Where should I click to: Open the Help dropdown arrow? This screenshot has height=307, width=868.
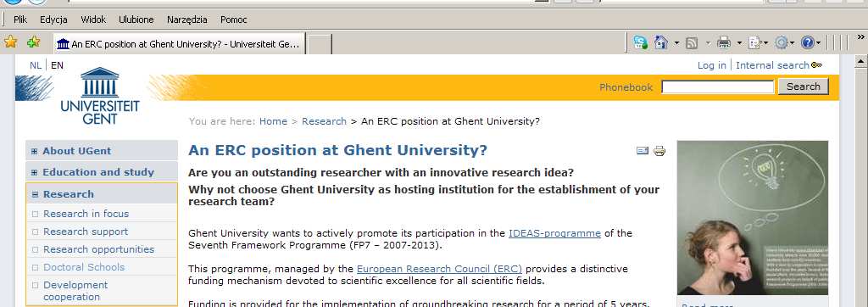818,42
